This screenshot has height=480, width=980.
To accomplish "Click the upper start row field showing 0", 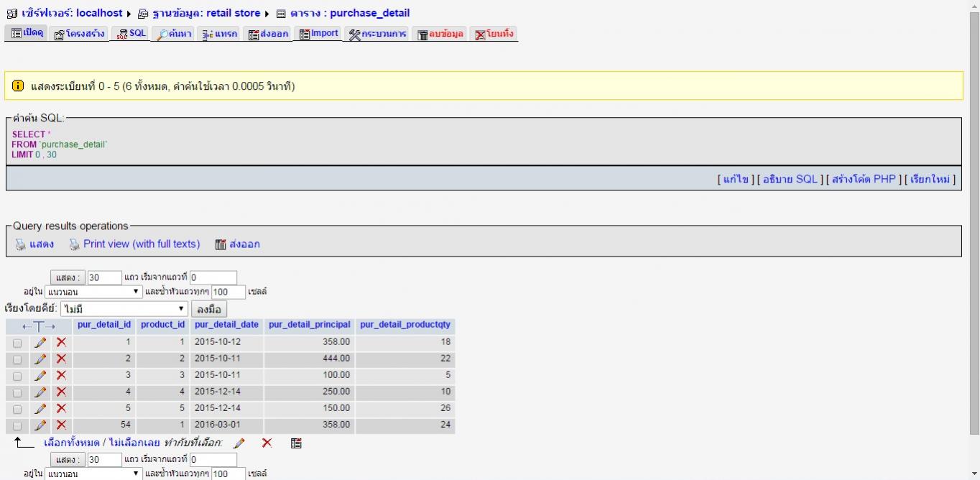I will (213, 277).
